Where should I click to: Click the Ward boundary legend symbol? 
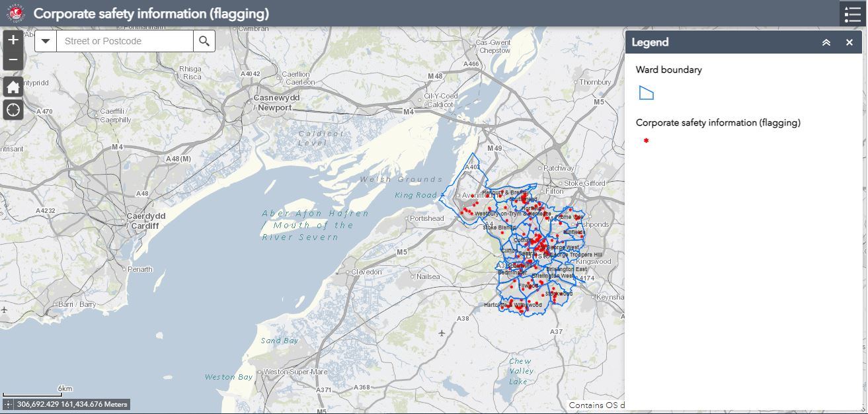pyautogui.click(x=646, y=93)
